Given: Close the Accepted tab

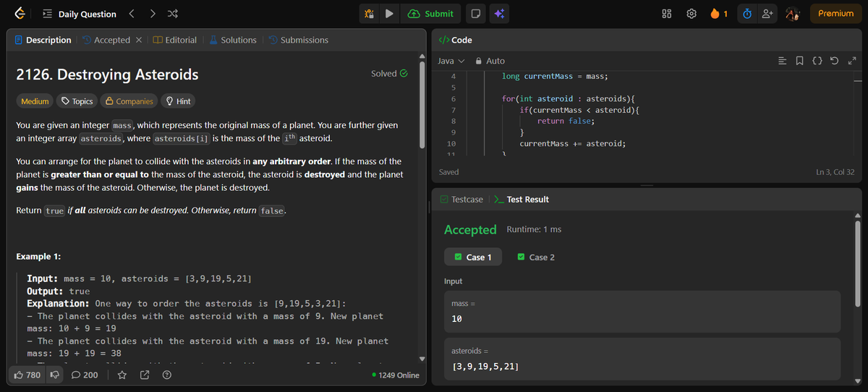Looking at the screenshot, I should point(139,41).
